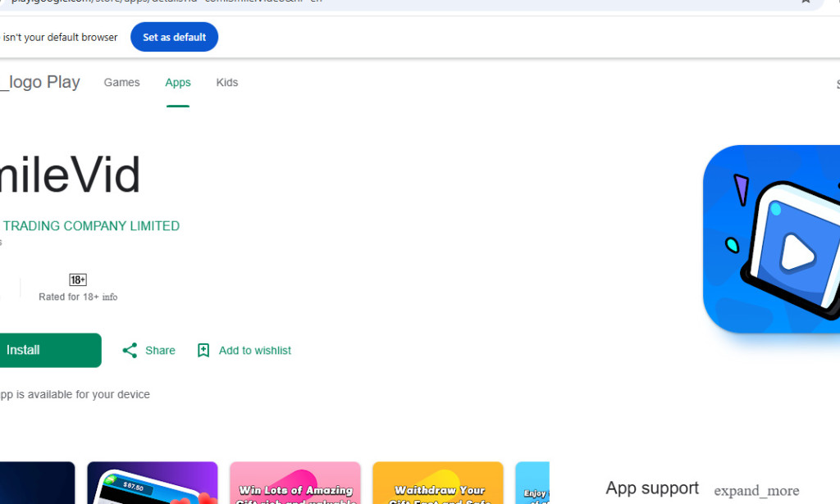Viewport: 840px width, 504px height.
Task: Click the App support heading
Action: pyautogui.click(x=652, y=488)
